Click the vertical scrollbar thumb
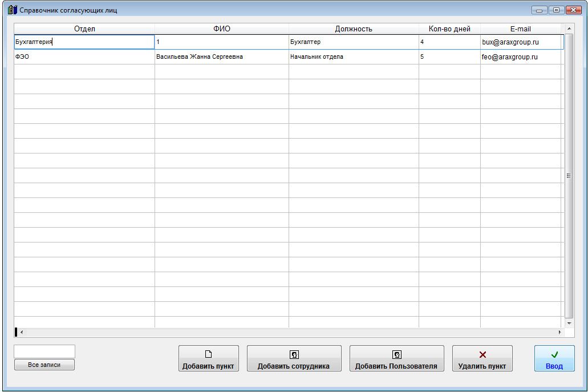588x392 pixels. tap(569, 176)
